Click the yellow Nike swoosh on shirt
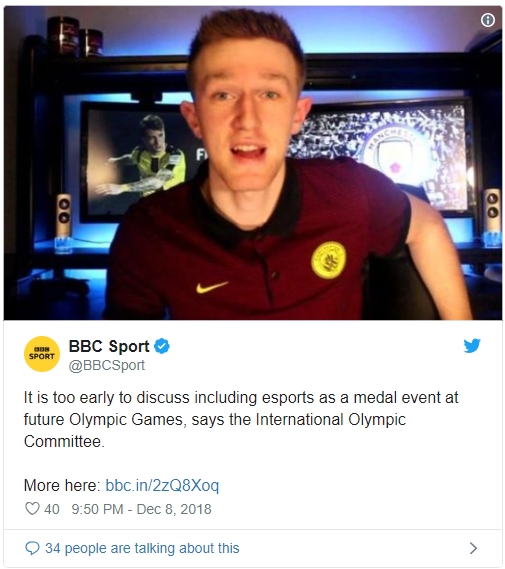The width and height of the screenshot is (505, 569). 212,287
